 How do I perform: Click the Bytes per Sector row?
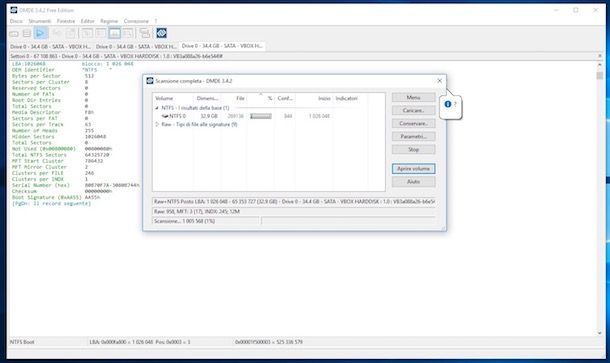(x=53, y=76)
